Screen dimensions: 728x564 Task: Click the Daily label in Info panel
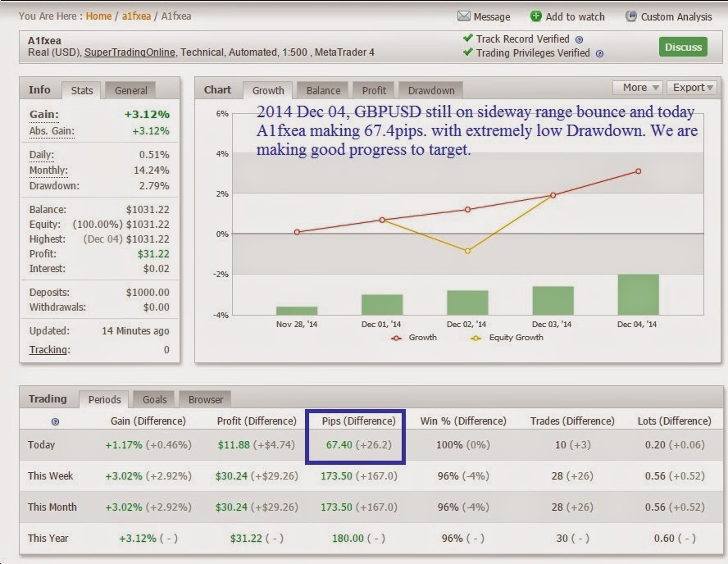point(41,155)
